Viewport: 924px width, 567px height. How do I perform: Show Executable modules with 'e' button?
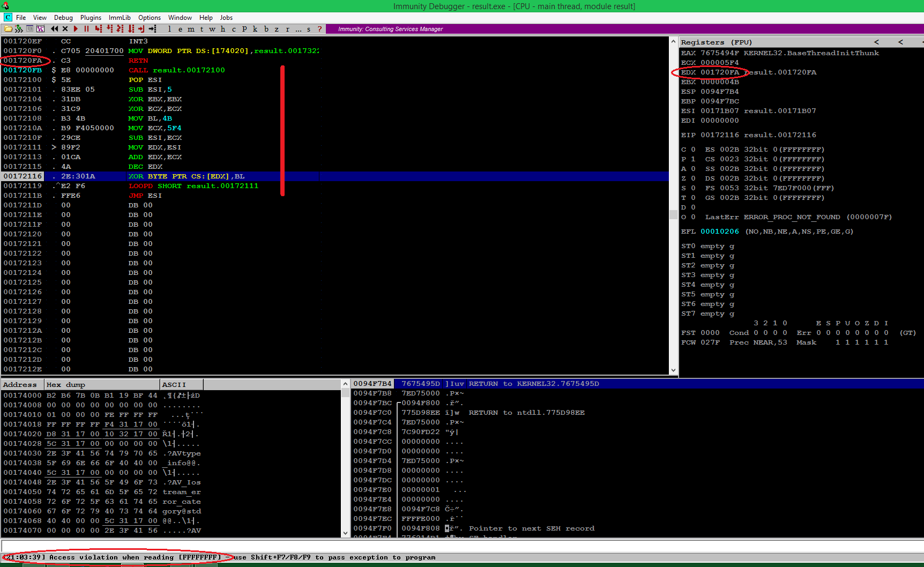tap(180, 29)
